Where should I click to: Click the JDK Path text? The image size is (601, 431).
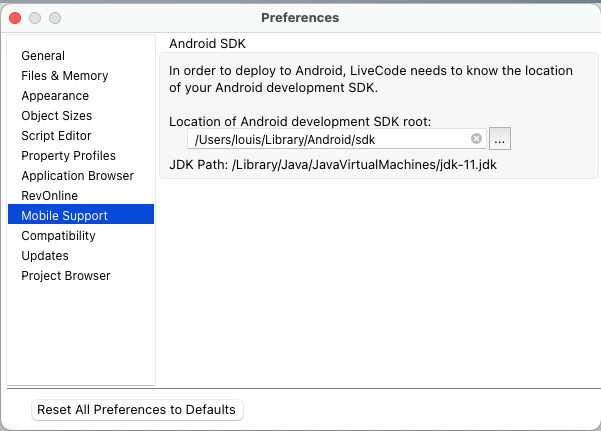tap(333, 164)
